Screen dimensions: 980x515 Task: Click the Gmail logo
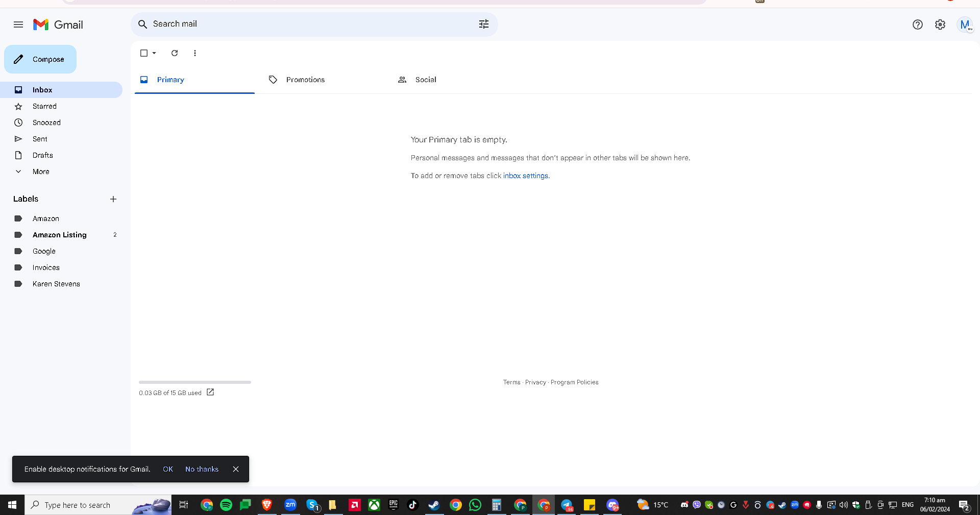click(x=58, y=24)
